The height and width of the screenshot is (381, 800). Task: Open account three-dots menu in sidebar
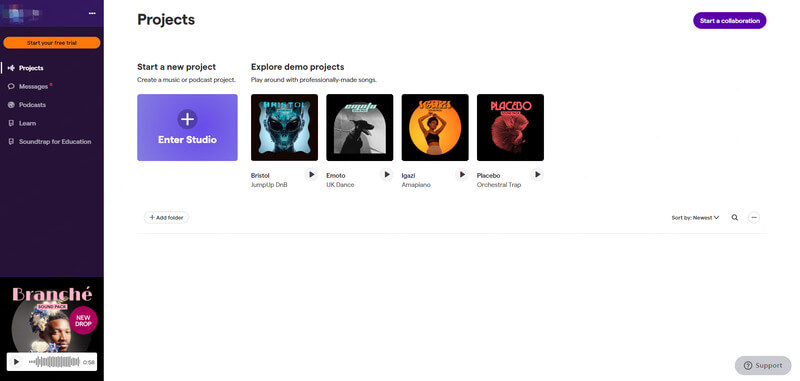click(x=92, y=13)
